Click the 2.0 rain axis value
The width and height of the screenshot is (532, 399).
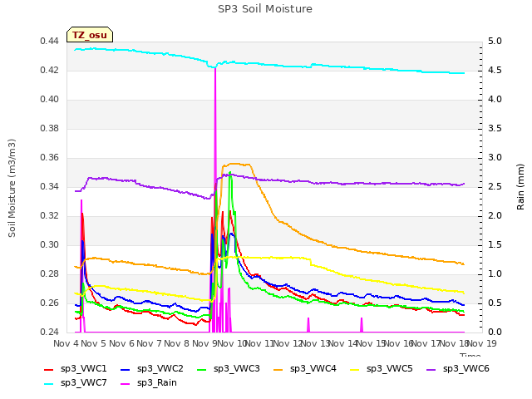495,216
